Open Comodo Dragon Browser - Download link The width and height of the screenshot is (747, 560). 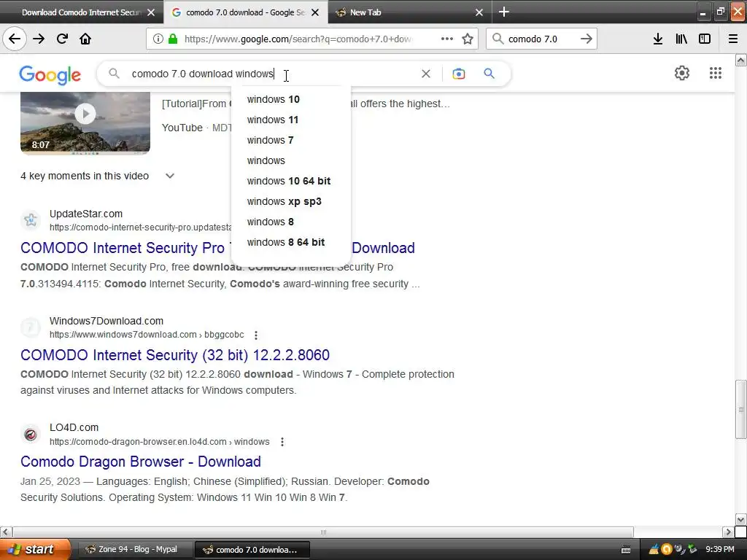point(141,462)
